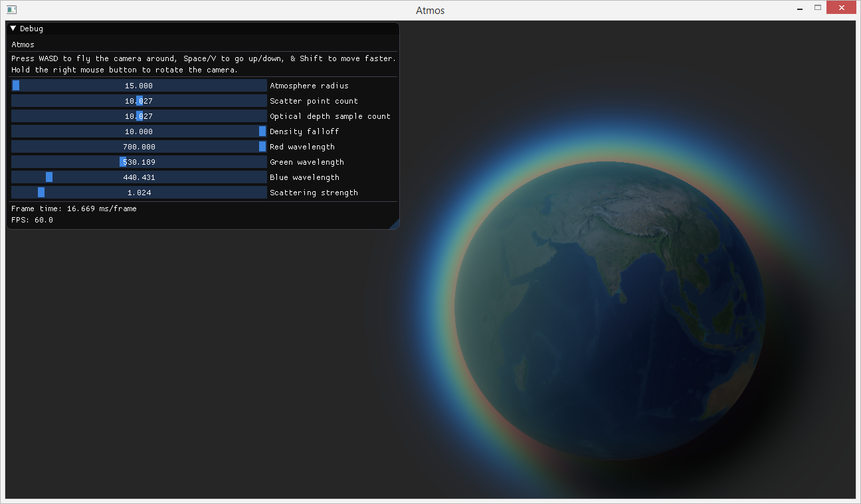The width and height of the screenshot is (861, 504).
Task: Click the 'Density falloff' label
Action: [304, 131]
